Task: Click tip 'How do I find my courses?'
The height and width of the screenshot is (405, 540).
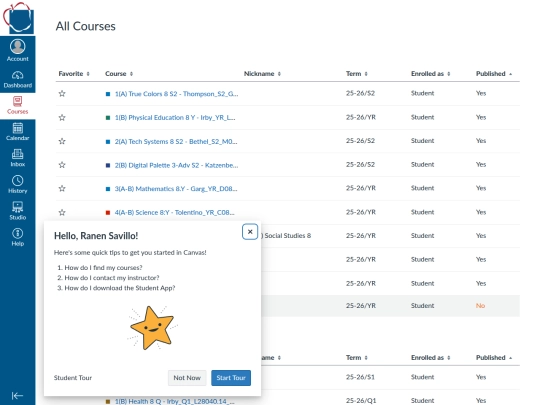Action: click(103, 268)
